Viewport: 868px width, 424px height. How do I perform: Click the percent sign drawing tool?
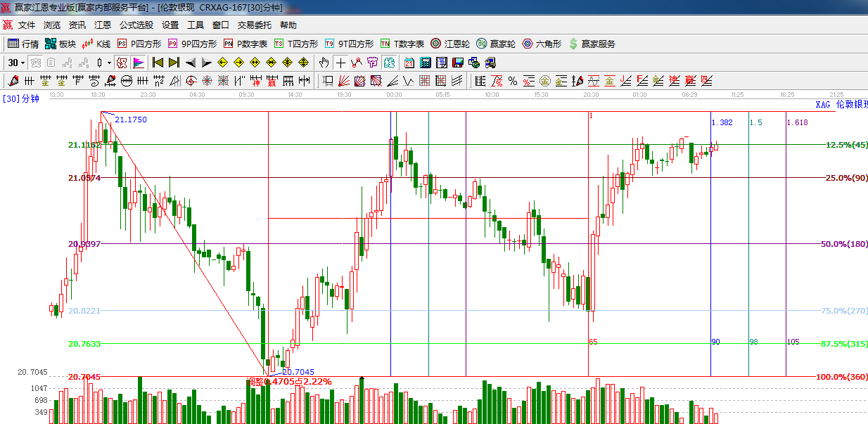(x=513, y=81)
